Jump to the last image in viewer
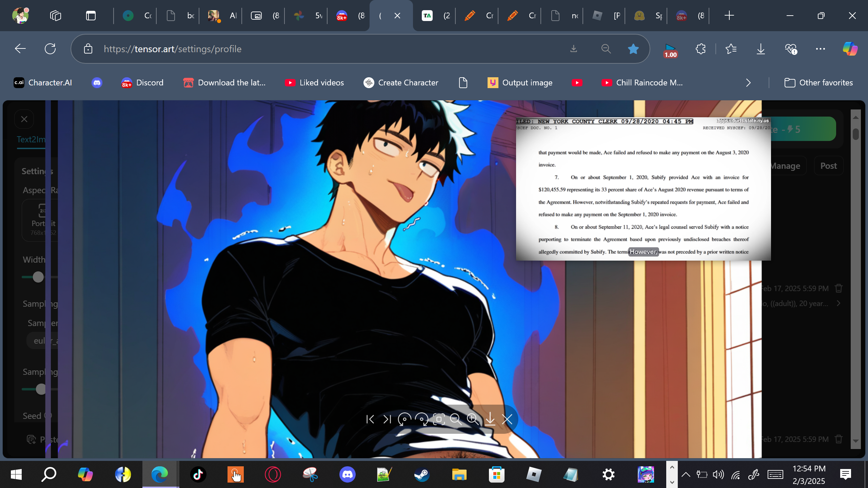 [387, 420]
